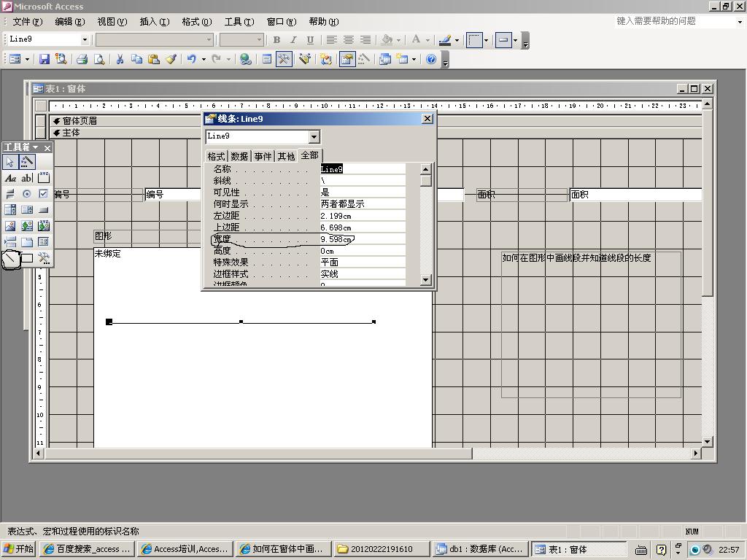Click the Paste clipboard icon
Viewport: 747px width, 560px height.
click(x=153, y=59)
